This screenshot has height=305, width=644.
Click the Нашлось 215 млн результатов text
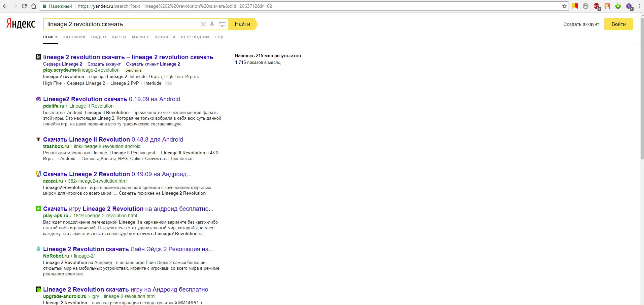coord(268,56)
